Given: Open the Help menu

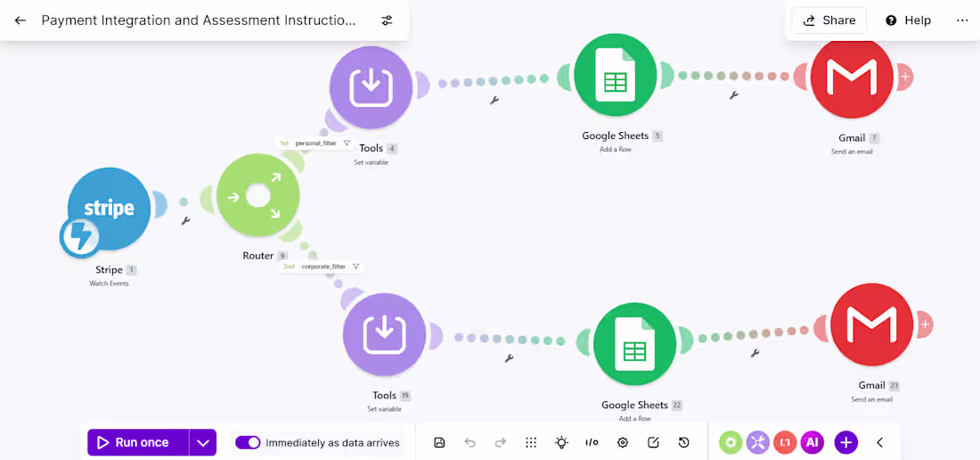Looking at the screenshot, I should (909, 20).
